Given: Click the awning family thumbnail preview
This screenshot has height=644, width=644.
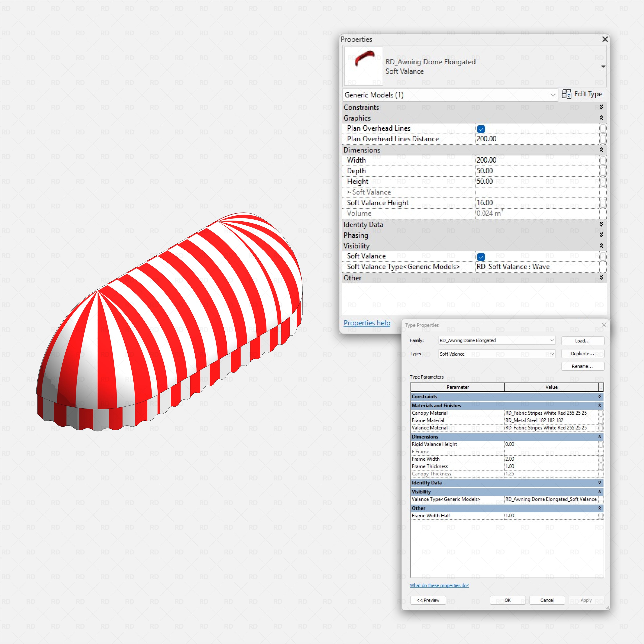Looking at the screenshot, I should (363, 66).
